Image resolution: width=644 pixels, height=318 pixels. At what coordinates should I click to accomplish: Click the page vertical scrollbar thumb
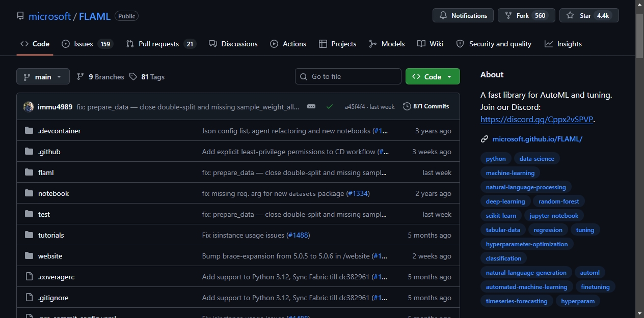click(640, 36)
